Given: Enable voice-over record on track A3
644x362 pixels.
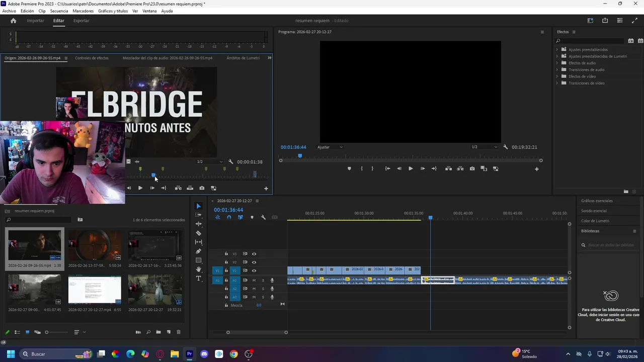Looking at the screenshot, I should pyautogui.click(x=272, y=297).
